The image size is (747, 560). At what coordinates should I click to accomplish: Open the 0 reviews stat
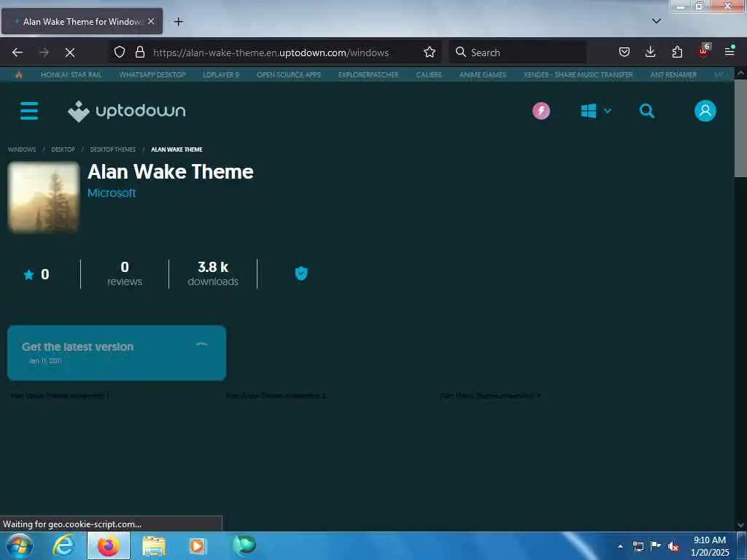coord(124,273)
